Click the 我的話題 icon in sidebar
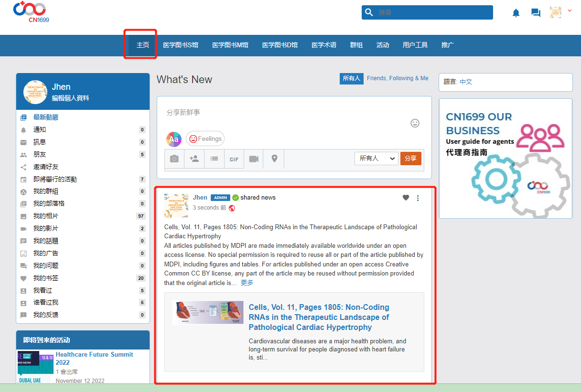This screenshot has width=581, height=392. [x=23, y=241]
